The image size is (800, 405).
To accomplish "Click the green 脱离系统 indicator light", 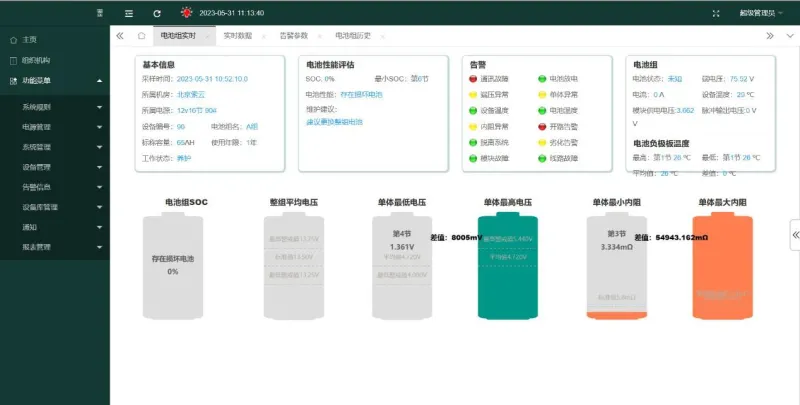I will [x=472, y=142].
